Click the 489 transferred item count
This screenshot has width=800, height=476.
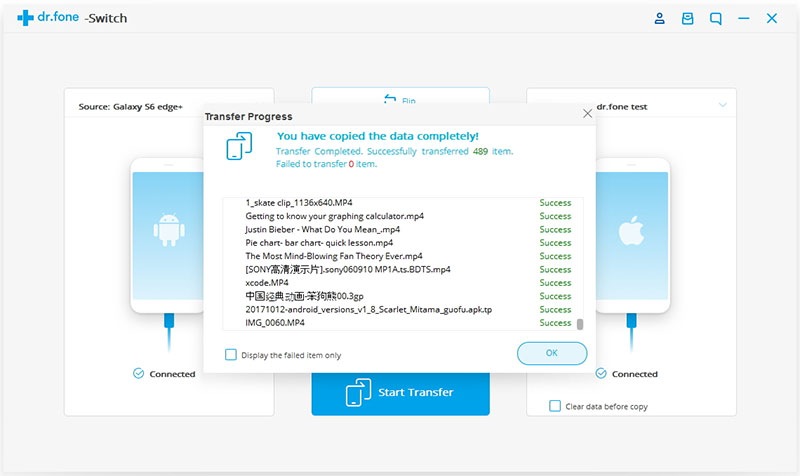pos(480,151)
